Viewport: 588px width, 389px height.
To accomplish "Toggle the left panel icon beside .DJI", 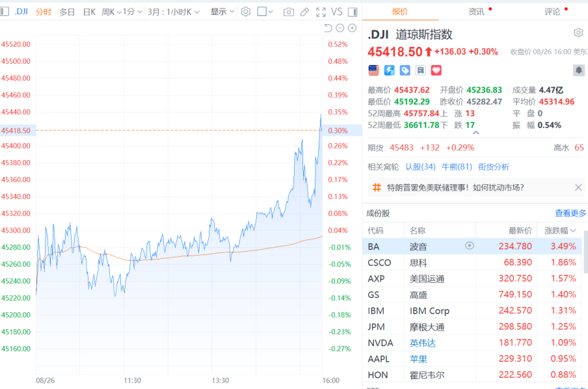I will [5, 12].
